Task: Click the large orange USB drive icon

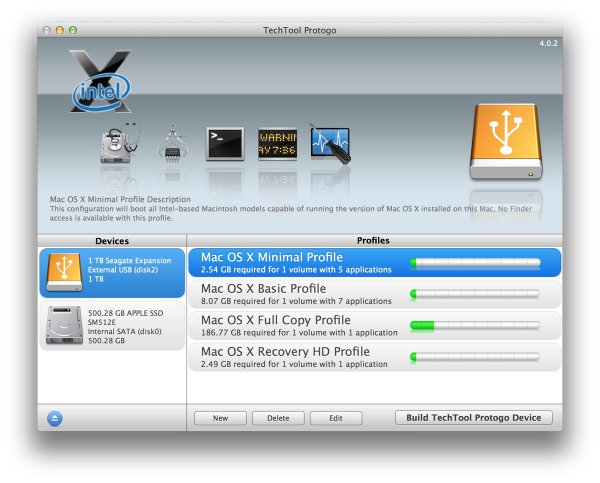Action: 506,142
